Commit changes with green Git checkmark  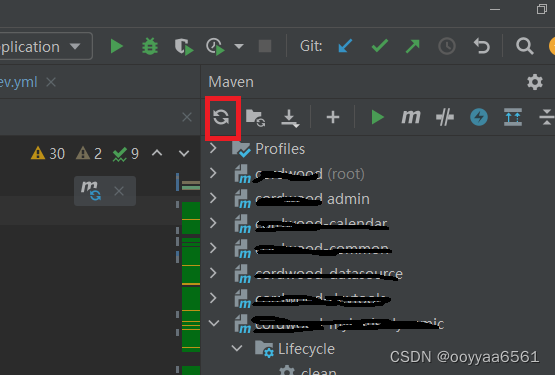coord(379,46)
